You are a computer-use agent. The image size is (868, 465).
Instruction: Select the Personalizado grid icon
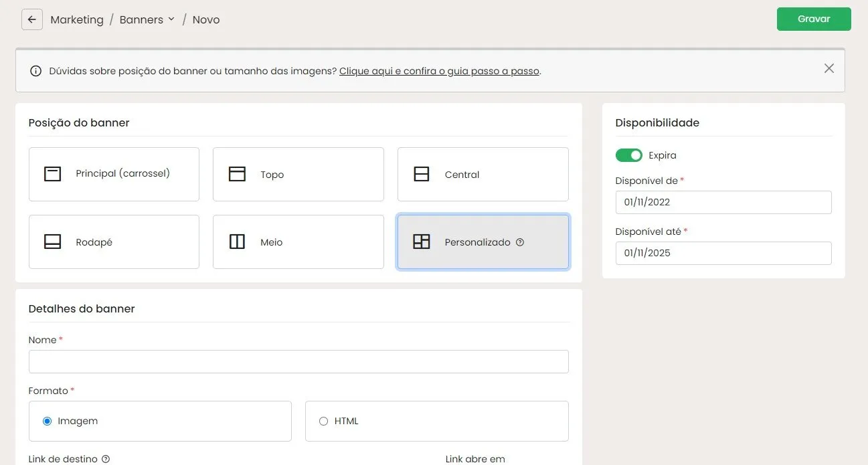point(422,242)
